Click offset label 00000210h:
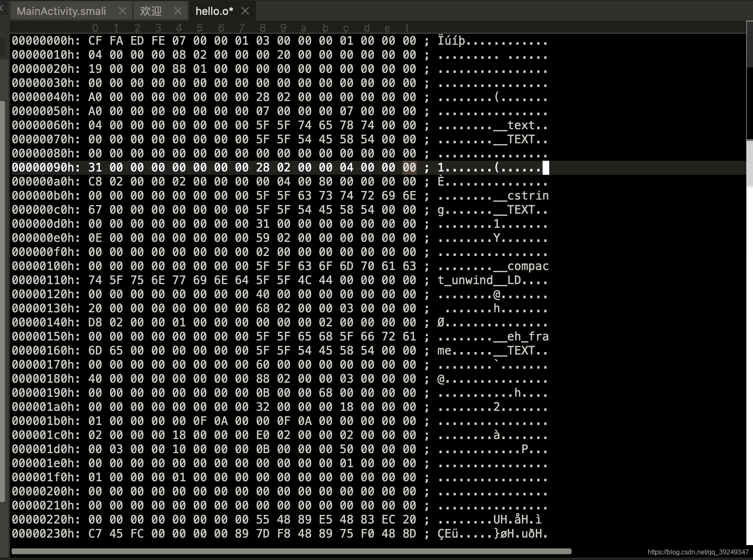Screen dimensions: 753x560 point(46,505)
